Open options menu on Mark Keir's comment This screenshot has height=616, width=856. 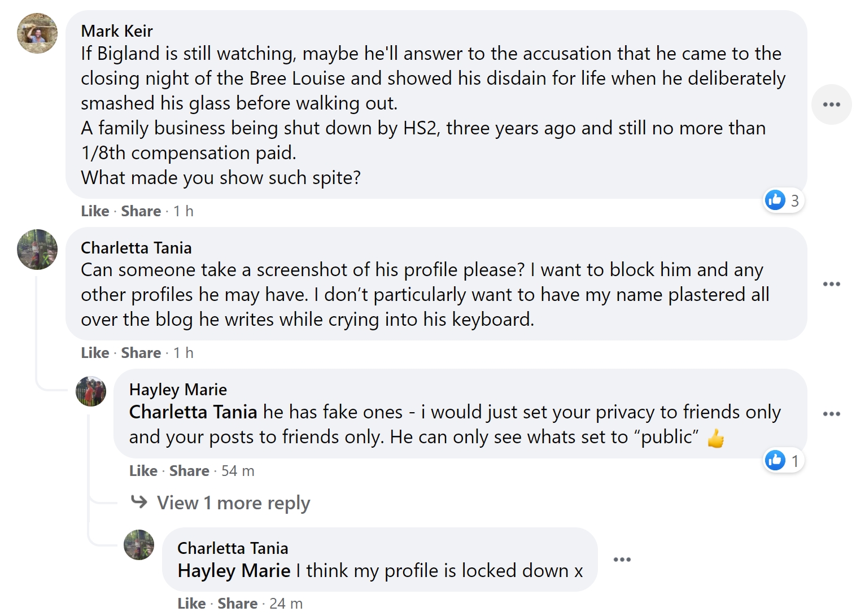click(x=831, y=104)
